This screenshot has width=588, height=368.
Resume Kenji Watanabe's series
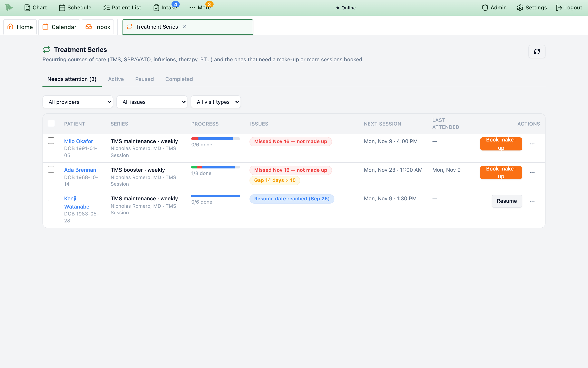(507, 201)
